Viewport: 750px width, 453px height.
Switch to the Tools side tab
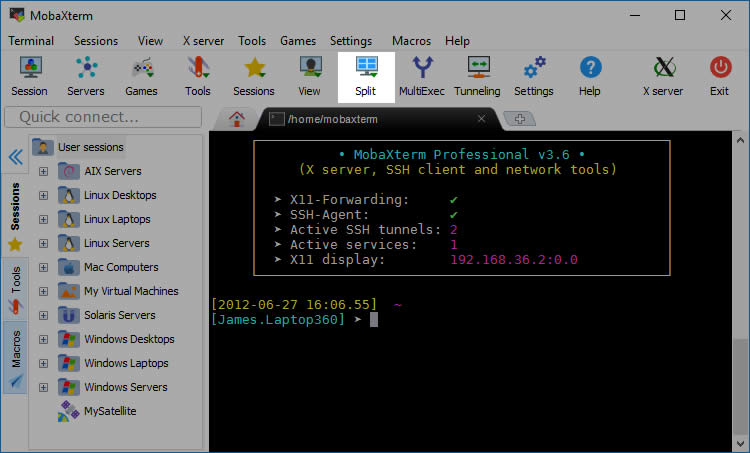tap(15, 283)
